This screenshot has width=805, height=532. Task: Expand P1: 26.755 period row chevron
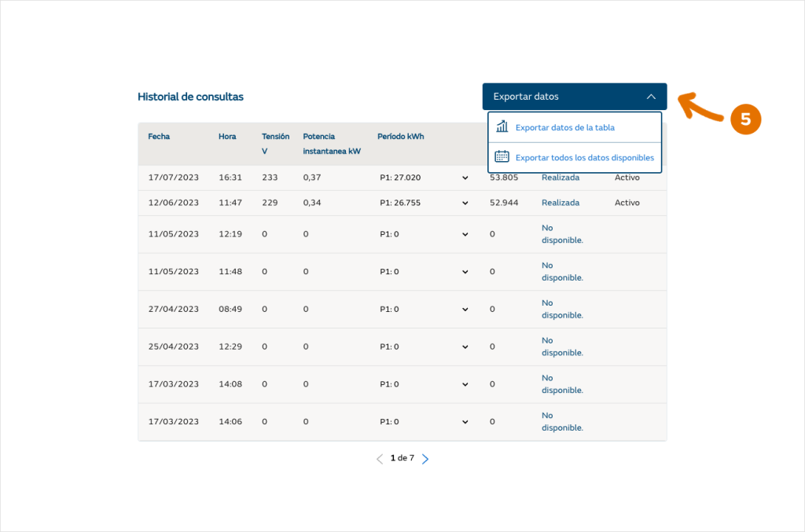pos(465,203)
